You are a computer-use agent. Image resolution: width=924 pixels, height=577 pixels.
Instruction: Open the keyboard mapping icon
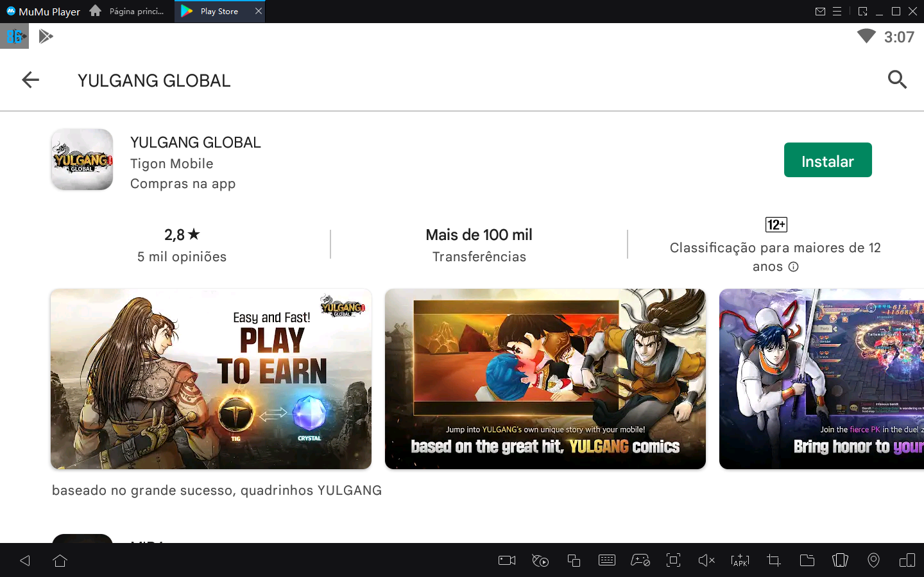pyautogui.click(x=607, y=560)
